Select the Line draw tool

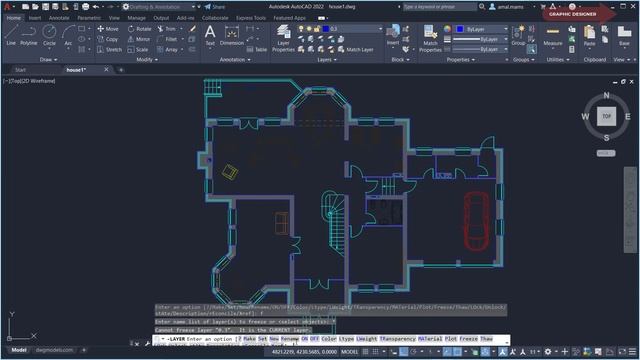pyautogui.click(x=11, y=34)
